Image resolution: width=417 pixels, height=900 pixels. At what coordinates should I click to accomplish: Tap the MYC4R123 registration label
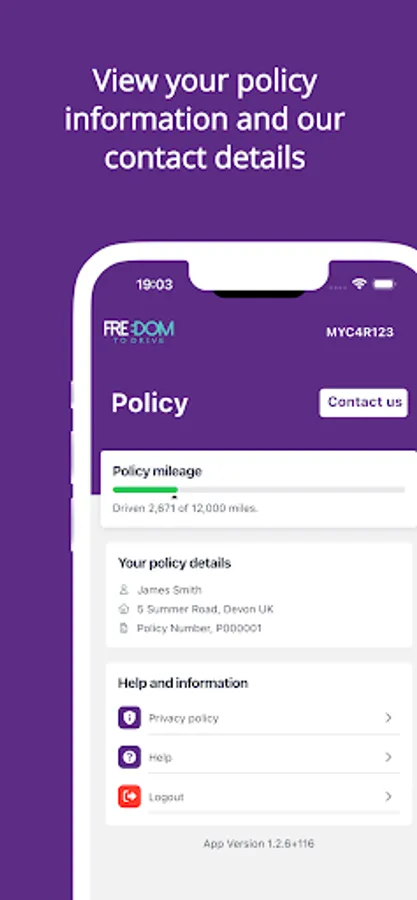coord(360,332)
